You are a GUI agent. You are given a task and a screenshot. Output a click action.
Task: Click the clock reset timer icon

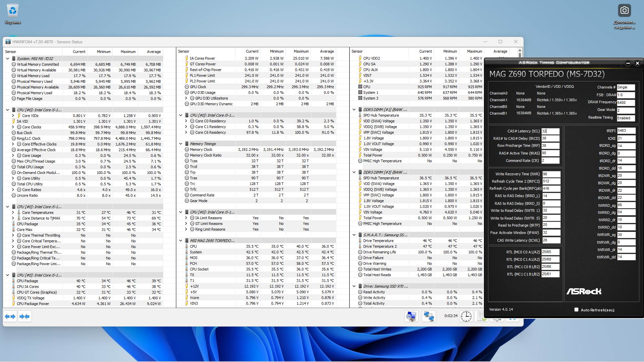click(466, 316)
